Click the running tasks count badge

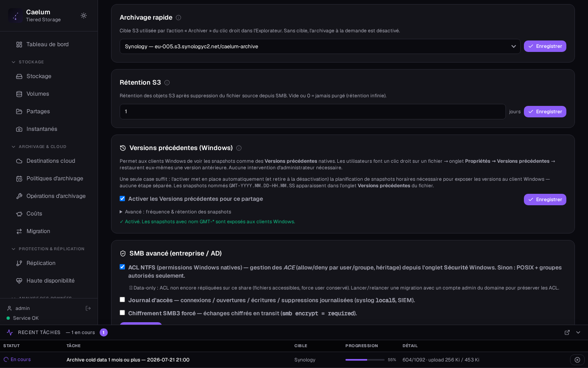tap(104, 332)
